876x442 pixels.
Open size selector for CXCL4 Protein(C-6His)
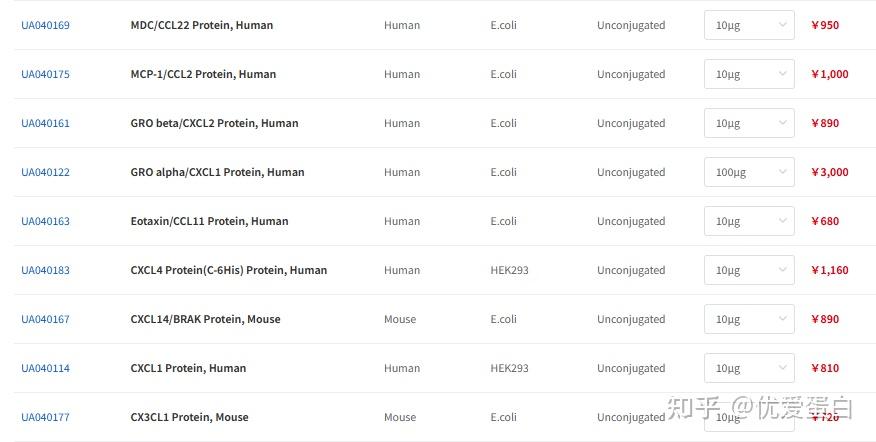(x=749, y=270)
